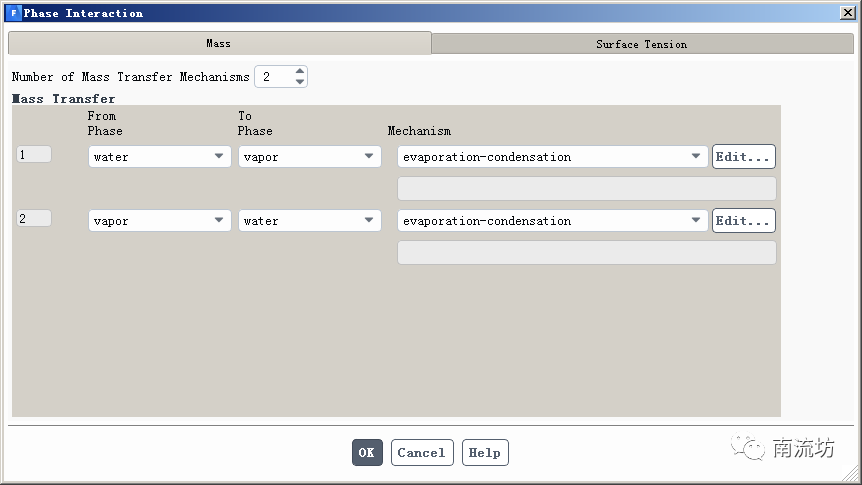Expand Mechanism dropdown in row 2
Viewport: 862px width, 485px height.
(553, 221)
